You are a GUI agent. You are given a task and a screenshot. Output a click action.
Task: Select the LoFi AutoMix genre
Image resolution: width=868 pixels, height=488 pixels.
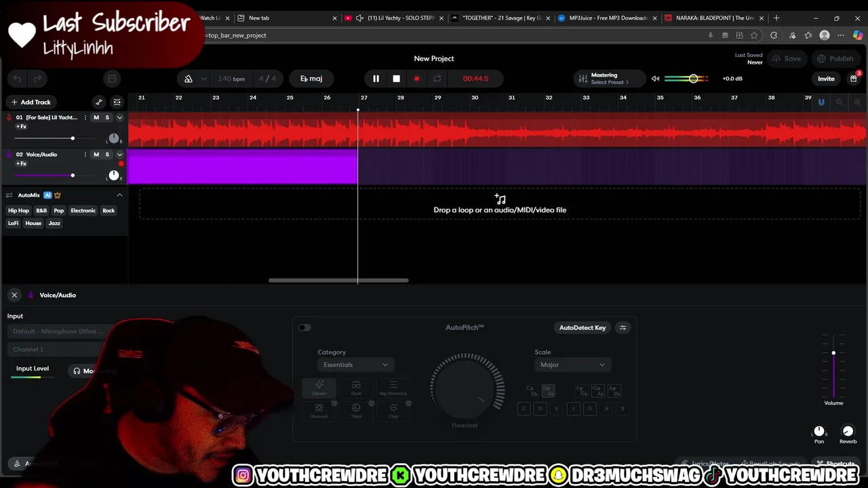(x=14, y=223)
